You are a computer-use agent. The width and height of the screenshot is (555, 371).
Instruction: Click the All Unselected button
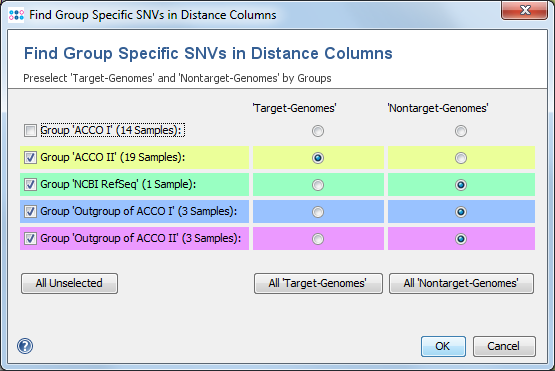pyautogui.click(x=69, y=283)
